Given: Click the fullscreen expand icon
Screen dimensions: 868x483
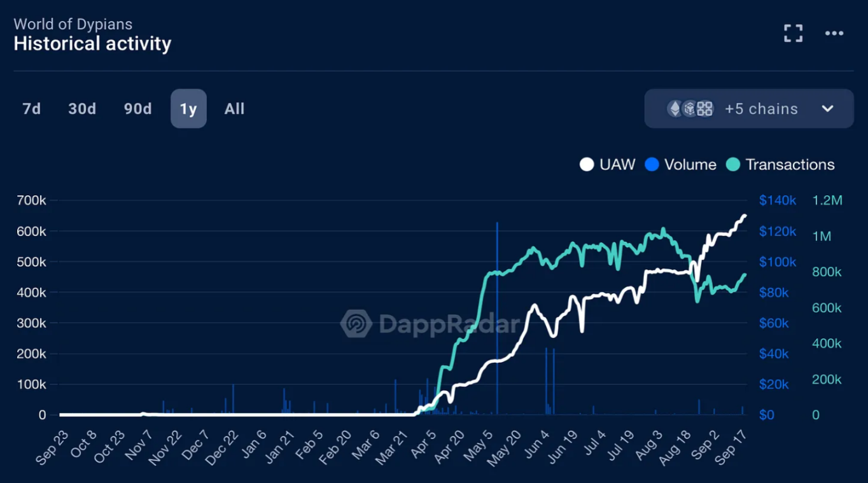Looking at the screenshot, I should click(x=793, y=33).
